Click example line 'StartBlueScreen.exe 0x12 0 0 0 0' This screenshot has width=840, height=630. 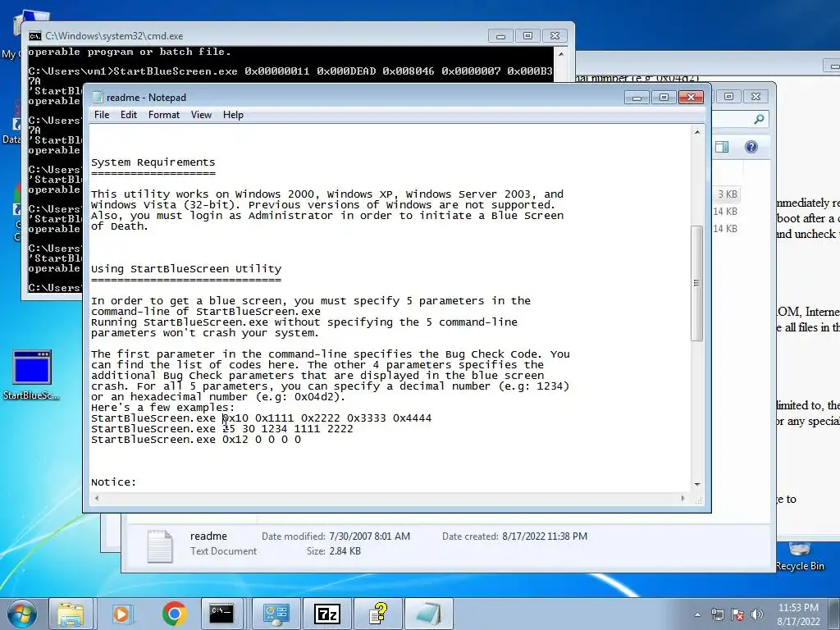click(x=195, y=440)
